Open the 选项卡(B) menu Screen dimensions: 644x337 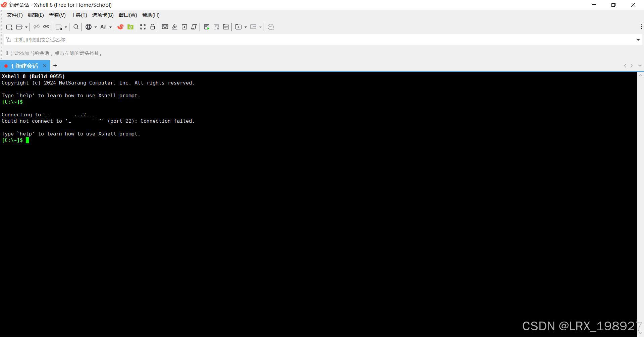coord(103,15)
